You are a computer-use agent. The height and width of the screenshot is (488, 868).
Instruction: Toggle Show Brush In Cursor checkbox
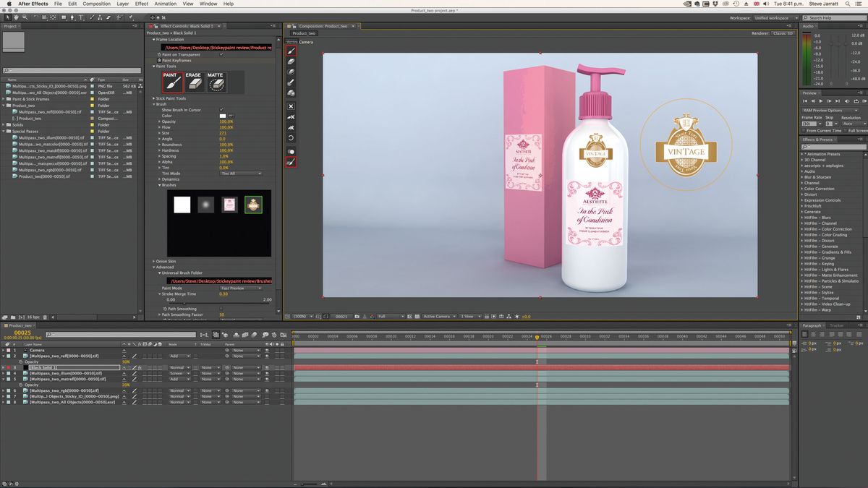221,110
